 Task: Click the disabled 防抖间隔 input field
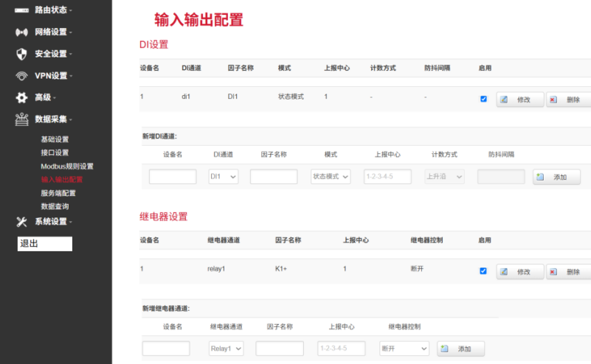pyautogui.click(x=501, y=177)
